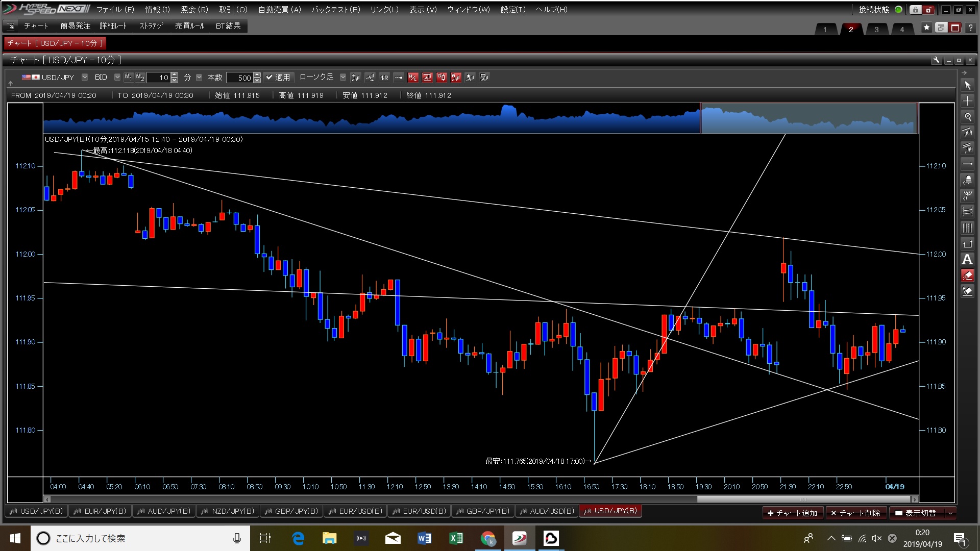
Task: Select the crosshair cursor tool
Action: tap(967, 101)
